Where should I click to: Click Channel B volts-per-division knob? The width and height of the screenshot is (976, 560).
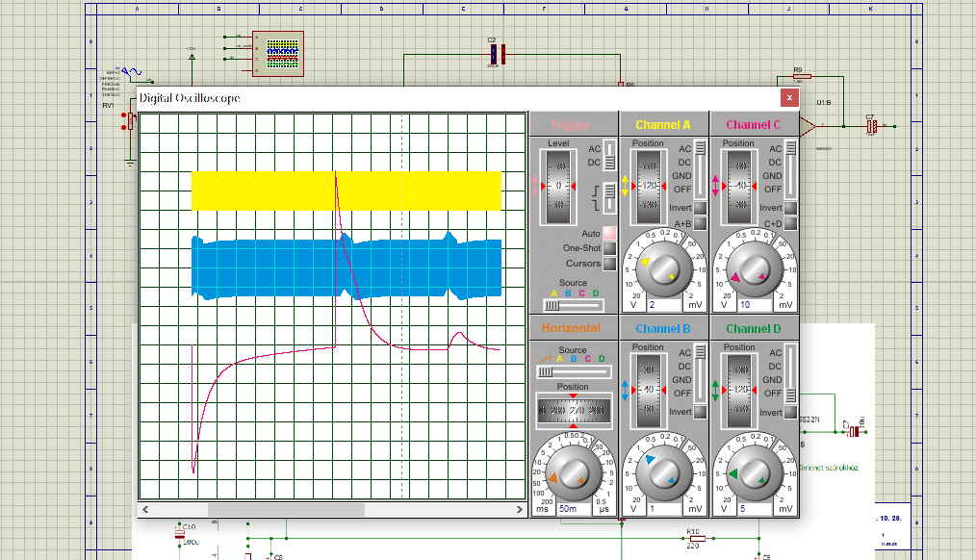point(663,473)
